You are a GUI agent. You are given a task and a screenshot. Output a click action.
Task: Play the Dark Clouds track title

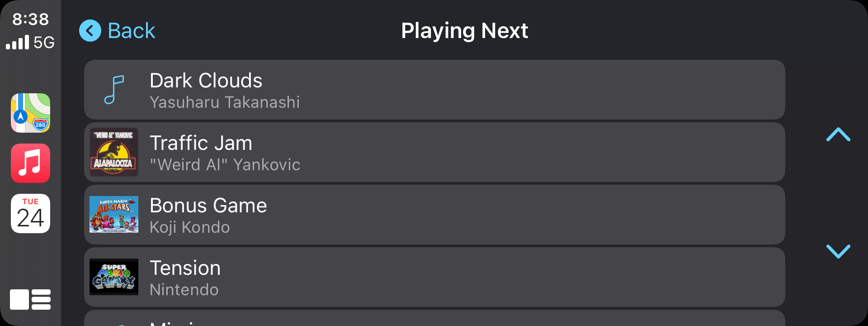click(206, 81)
